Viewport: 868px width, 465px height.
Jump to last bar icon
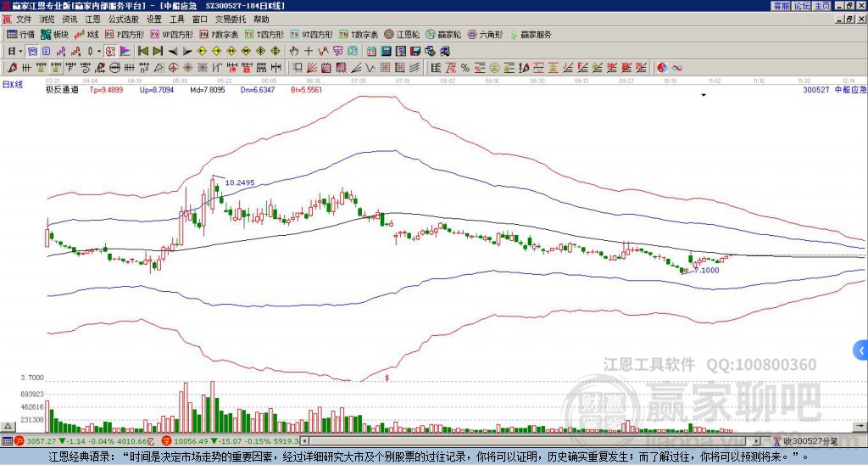158,52
